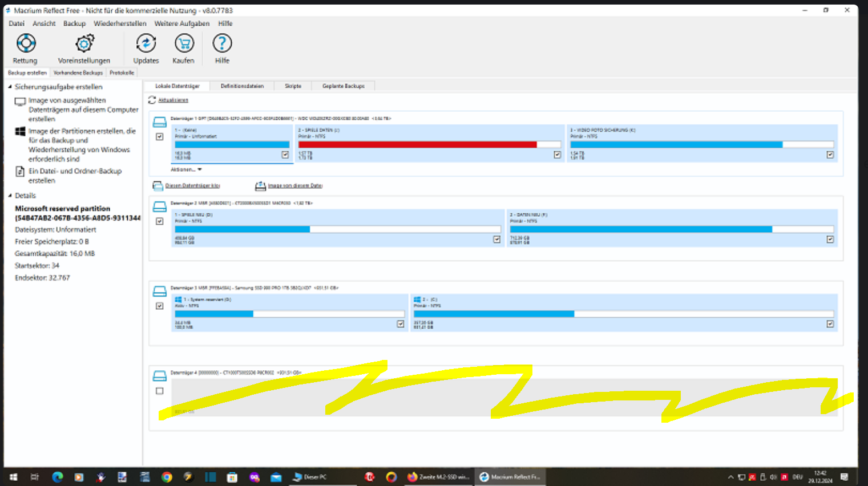
Task: Open the Ansicht menu
Action: (44, 23)
